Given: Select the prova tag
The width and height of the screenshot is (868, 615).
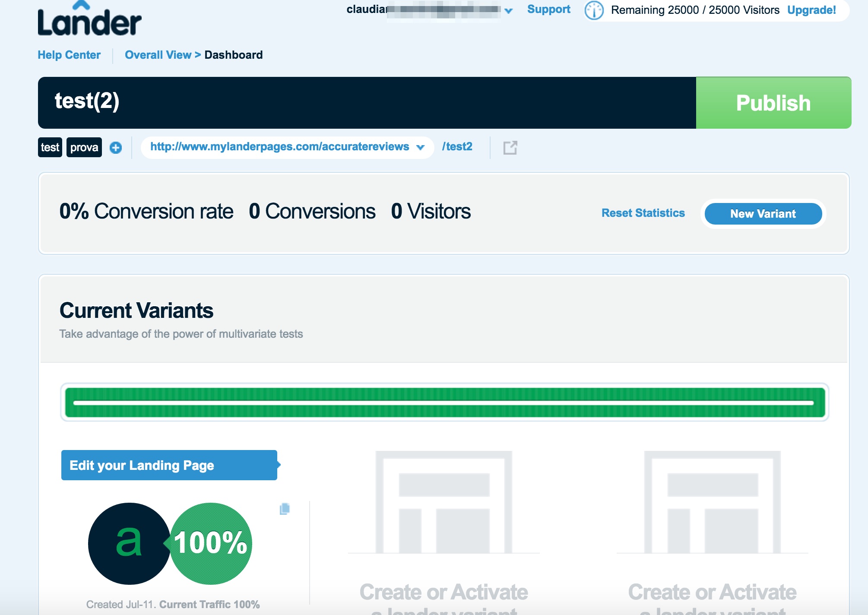Looking at the screenshot, I should [84, 147].
